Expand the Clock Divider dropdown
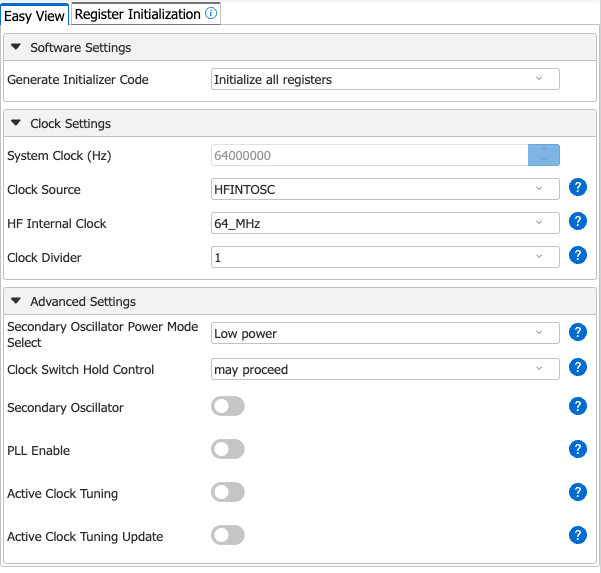Image resolution: width=601 pixels, height=573 pixels. pyautogui.click(x=385, y=257)
